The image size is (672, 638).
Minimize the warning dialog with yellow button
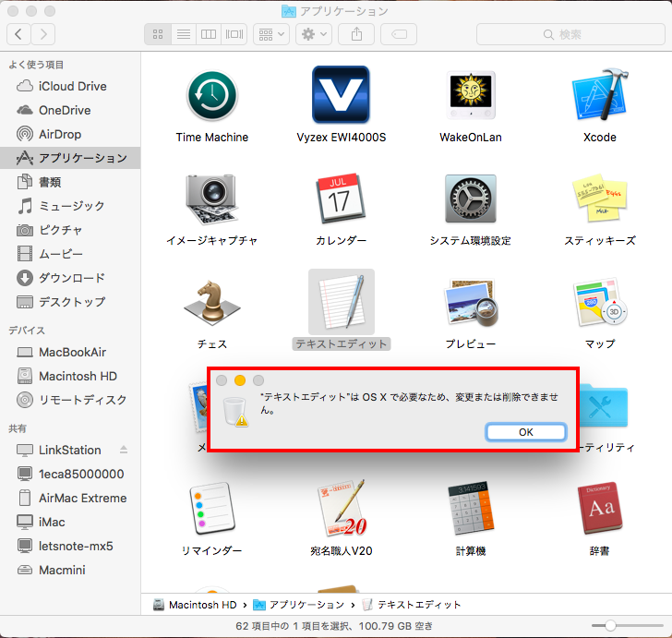240,380
